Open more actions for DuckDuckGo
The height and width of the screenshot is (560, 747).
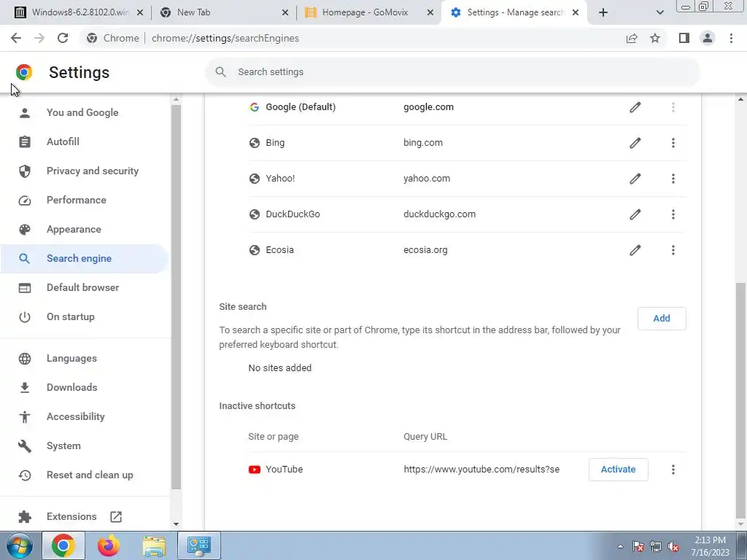[x=673, y=214]
